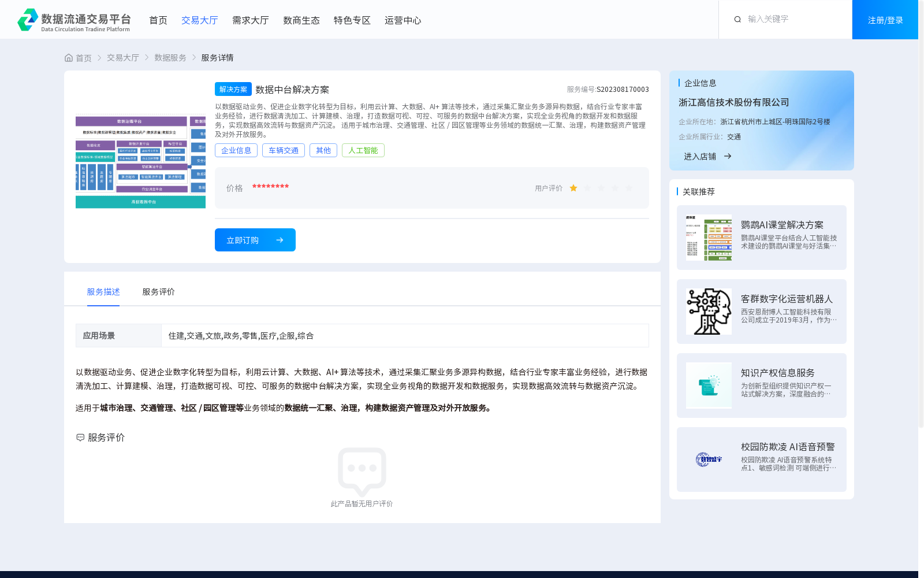Click the 注册/登录 button
Image resolution: width=924 pixels, height=578 pixels.
[x=885, y=20]
